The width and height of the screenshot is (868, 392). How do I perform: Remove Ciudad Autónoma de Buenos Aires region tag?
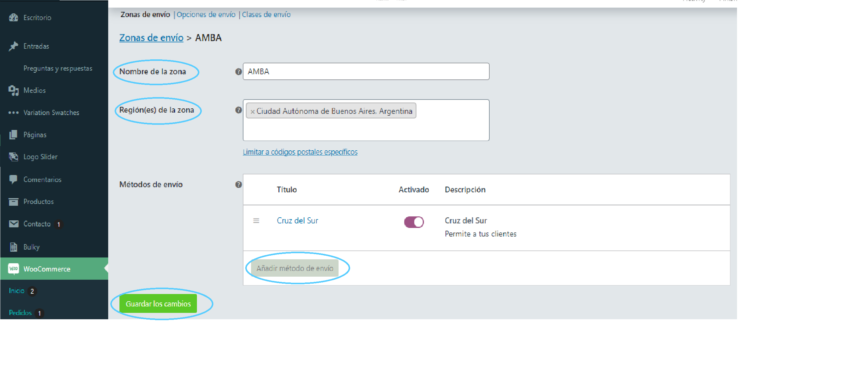(x=252, y=111)
